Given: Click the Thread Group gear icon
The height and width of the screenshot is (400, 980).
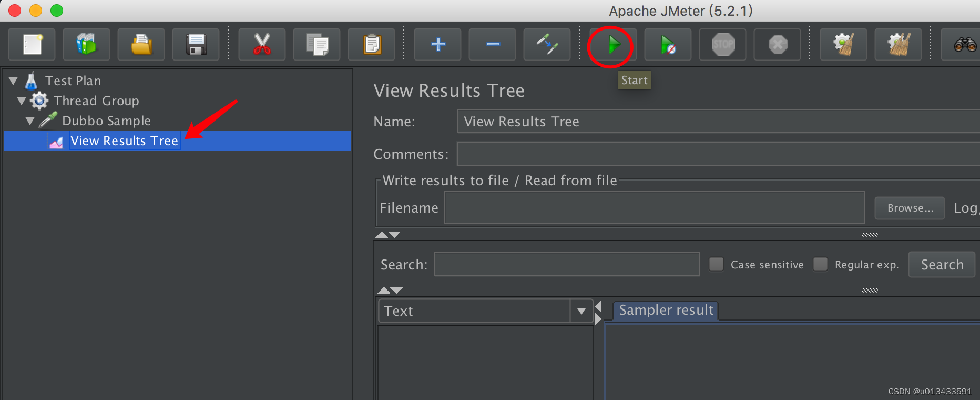Looking at the screenshot, I should point(39,100).
